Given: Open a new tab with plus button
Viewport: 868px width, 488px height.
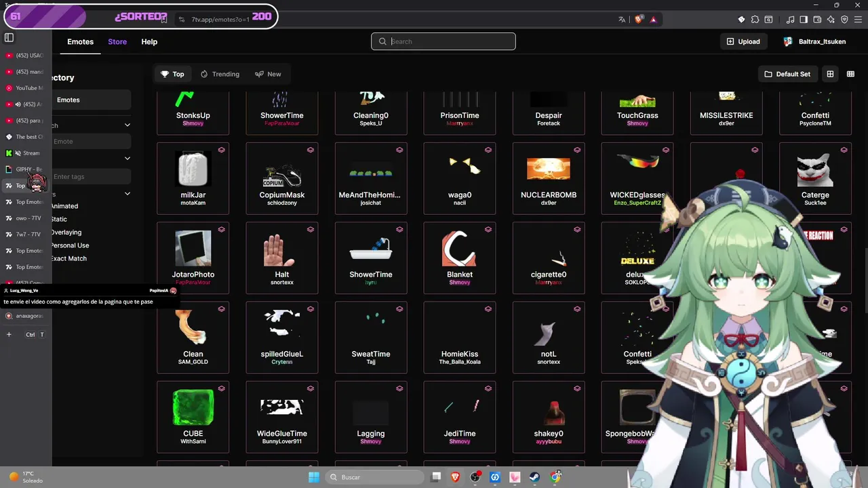Looking at the screenshot, I should pos(9,334).
